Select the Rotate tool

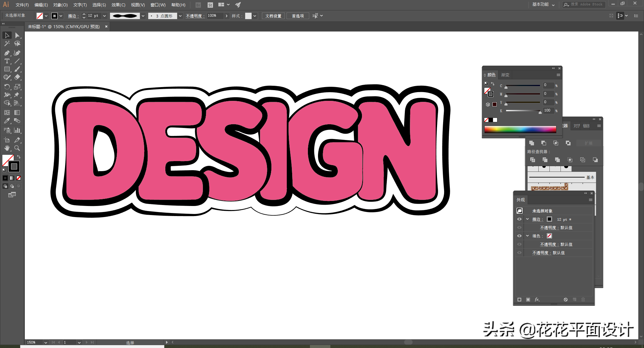(7, 87)
